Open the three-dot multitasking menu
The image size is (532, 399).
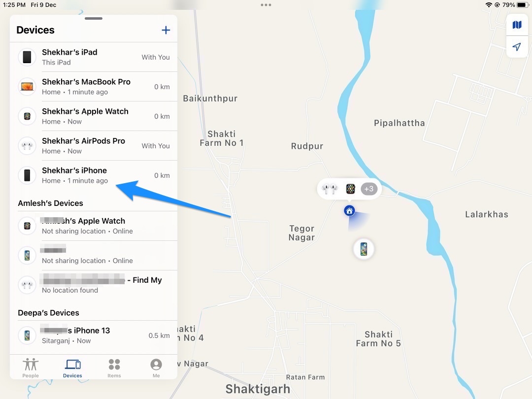(x=266, y=5)
